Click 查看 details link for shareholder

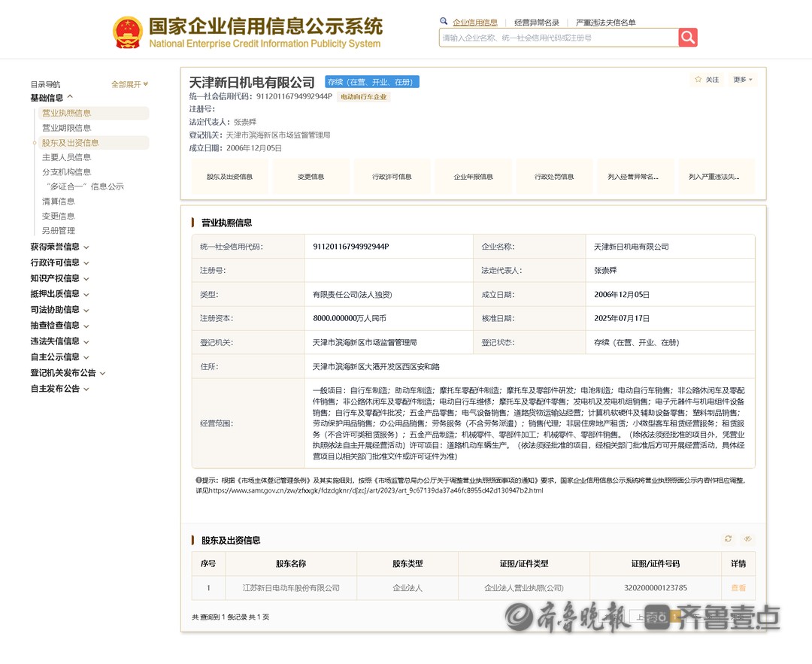[738, 588]
